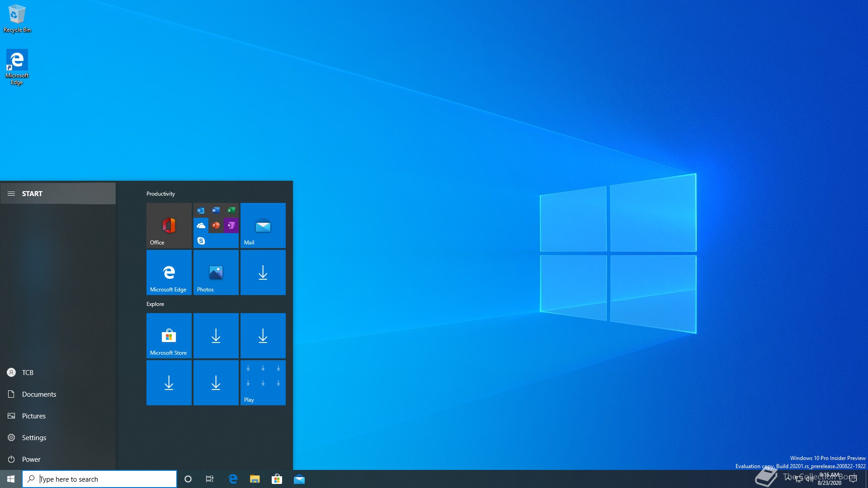Open the Microsoft Store tile
Image resolution: width=868 pixels, height=488 pixels.
coord(169,335)
